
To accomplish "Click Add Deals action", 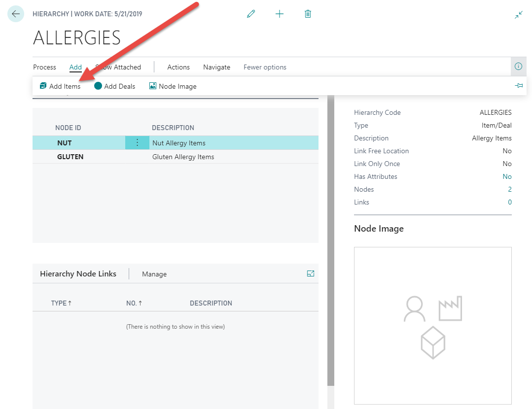I will coord(115,86).
